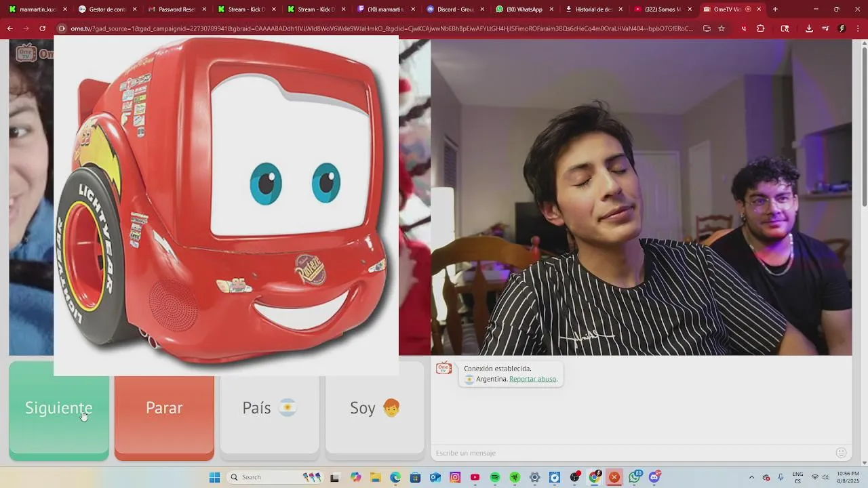This screenshot has height=488, width=868.
Task: Click the taskbar Search box
Action: click(275, 477)
